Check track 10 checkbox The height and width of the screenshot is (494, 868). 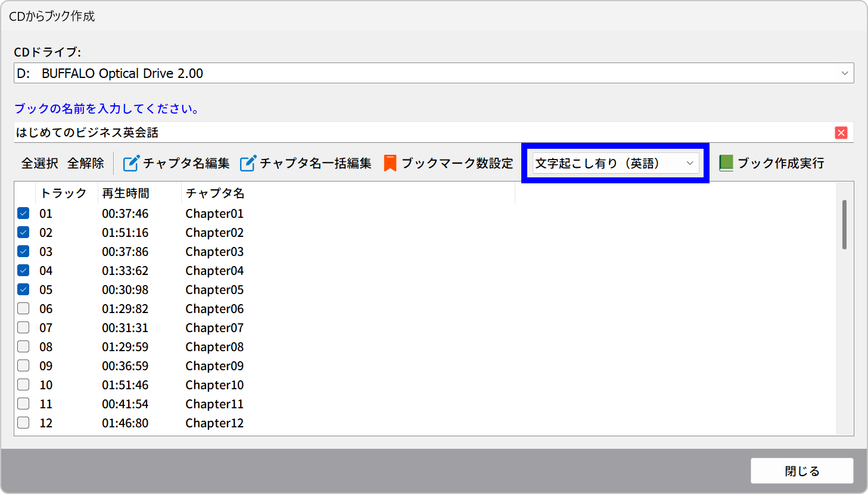pos(23,384)
